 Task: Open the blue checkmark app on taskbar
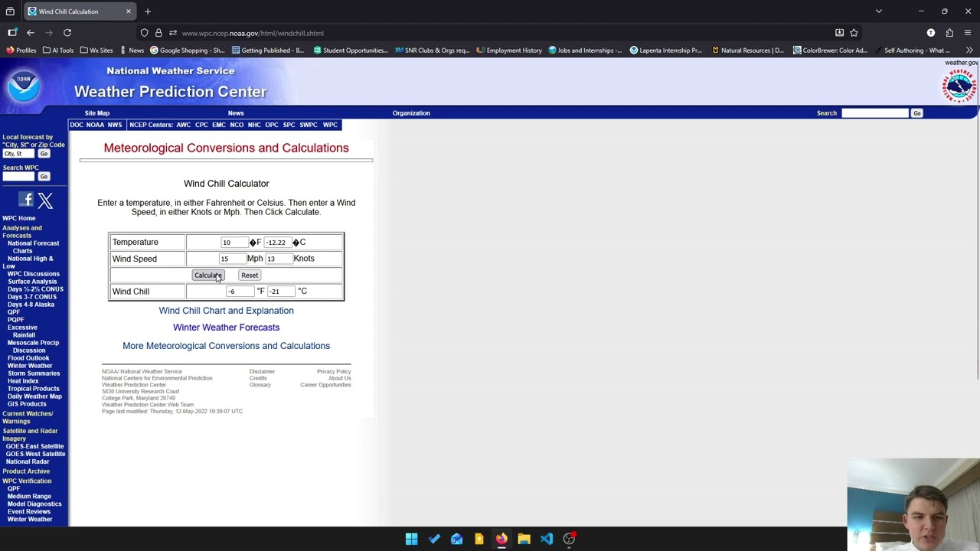point(434,539)
